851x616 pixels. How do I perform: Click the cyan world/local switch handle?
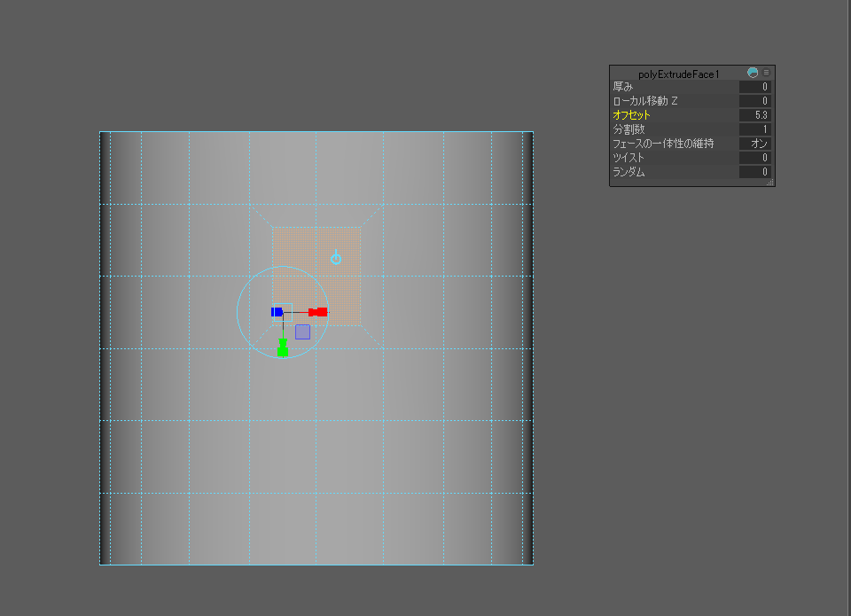pos(336,259)
